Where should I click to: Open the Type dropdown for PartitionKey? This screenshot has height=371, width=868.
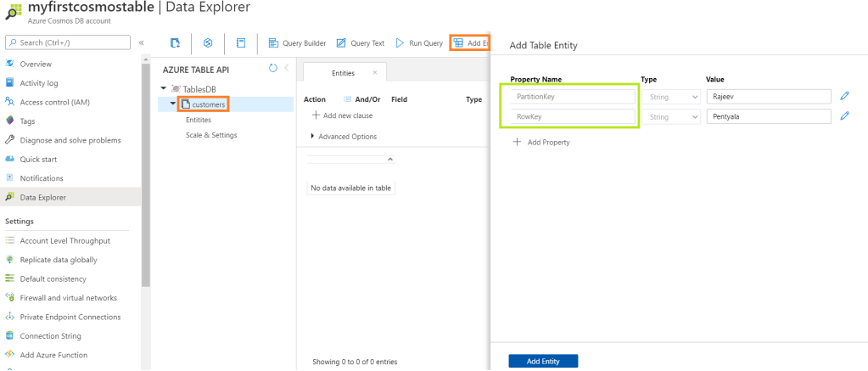point(669,97)
